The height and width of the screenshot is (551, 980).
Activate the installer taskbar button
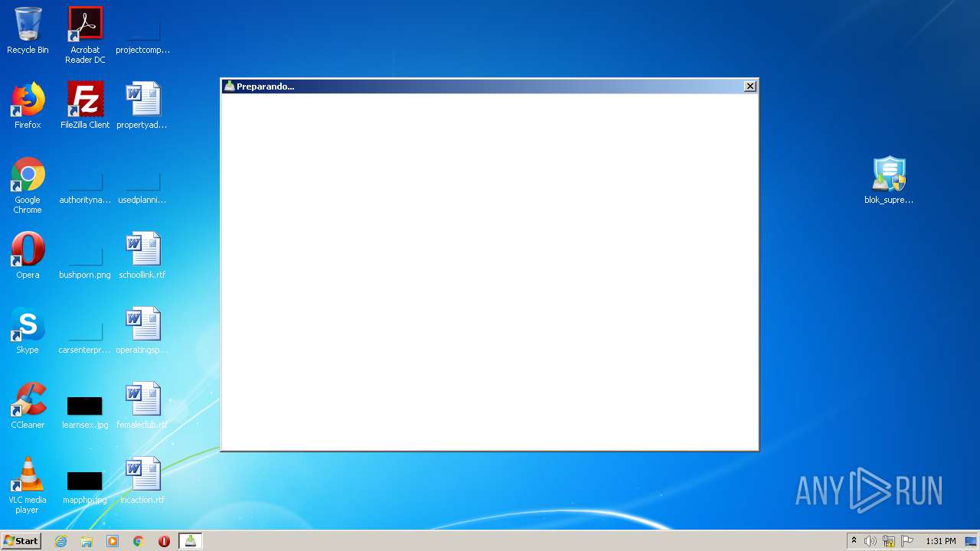[x=190, y=541]
